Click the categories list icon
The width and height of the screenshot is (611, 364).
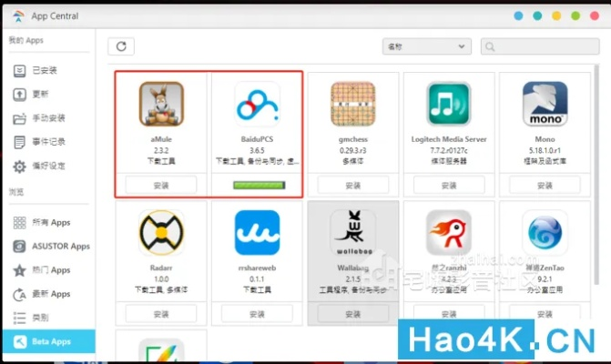pyautogui.click(x=19, y=318)
